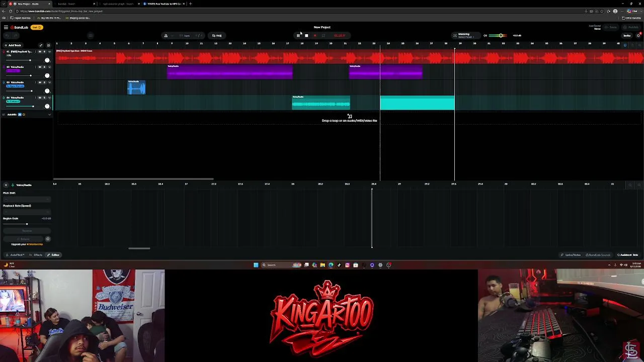
Task: Open track automation view next to Add Track
Action: click(x=41, y=45)
